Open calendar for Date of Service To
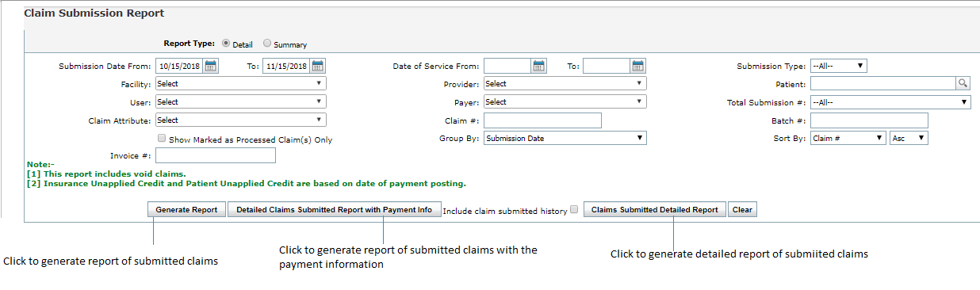Viewport: 980px width, 290px height. pos(638,66)
